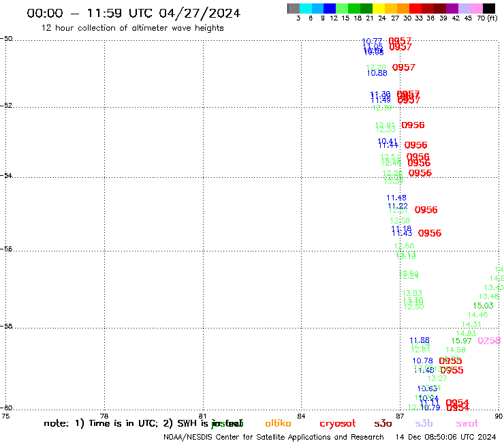Click the blue wave height '10.88'
The height and width of the screenshot is (443, 504).
point(377,73)
